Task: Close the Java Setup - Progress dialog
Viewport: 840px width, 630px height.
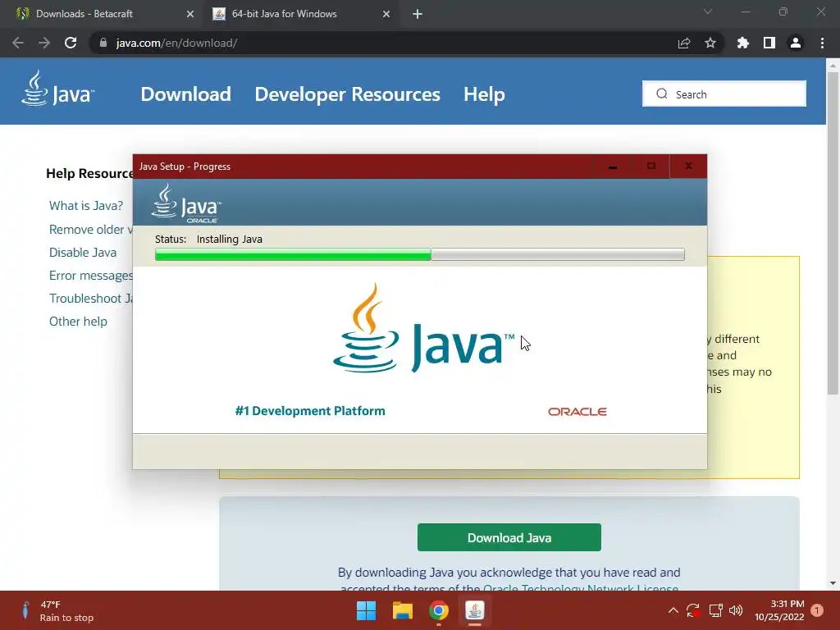Action: coord(688,167)
